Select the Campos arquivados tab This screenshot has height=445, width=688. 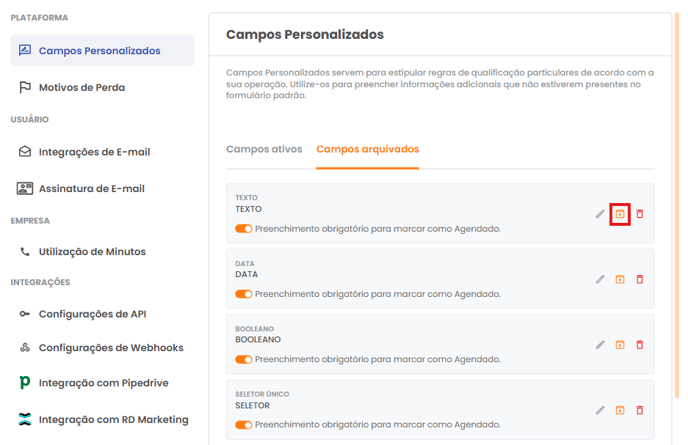point(367,149)
